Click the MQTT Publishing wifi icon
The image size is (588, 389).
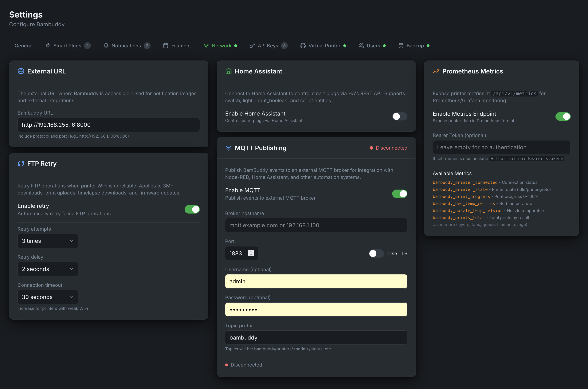pyautogui.click(x=228, y=148)
